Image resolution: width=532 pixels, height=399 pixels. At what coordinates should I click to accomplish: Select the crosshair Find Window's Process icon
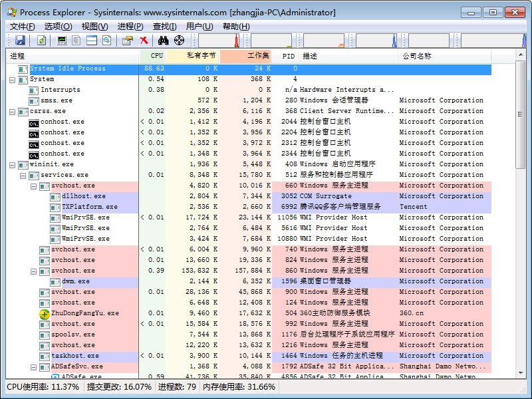point(179,41)
